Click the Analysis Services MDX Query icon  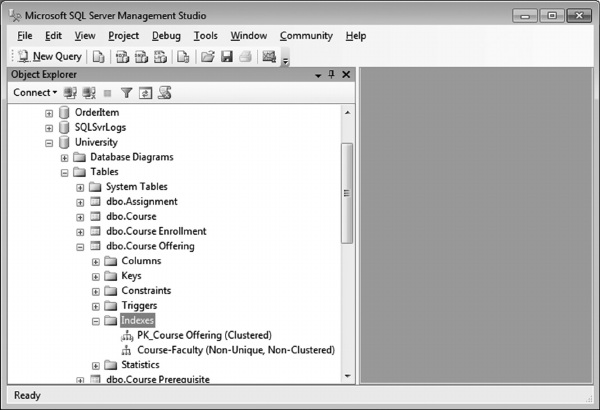(x=122, y=57)
